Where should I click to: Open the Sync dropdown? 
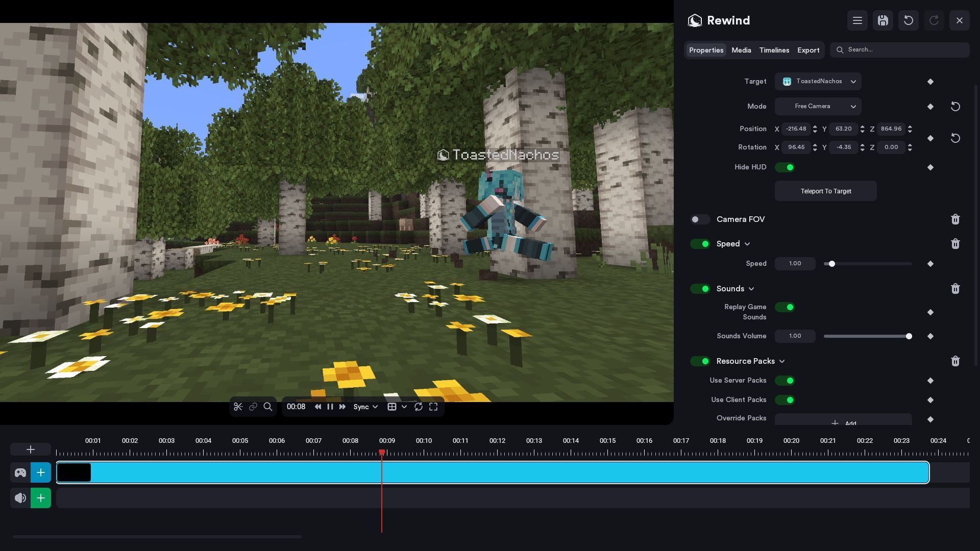tap(365, 407)
